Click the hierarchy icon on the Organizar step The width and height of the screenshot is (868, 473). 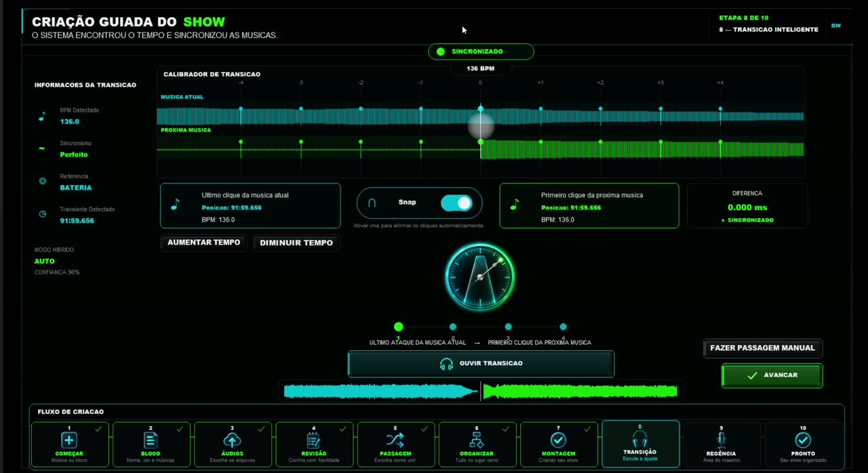(x=477, y=440)
